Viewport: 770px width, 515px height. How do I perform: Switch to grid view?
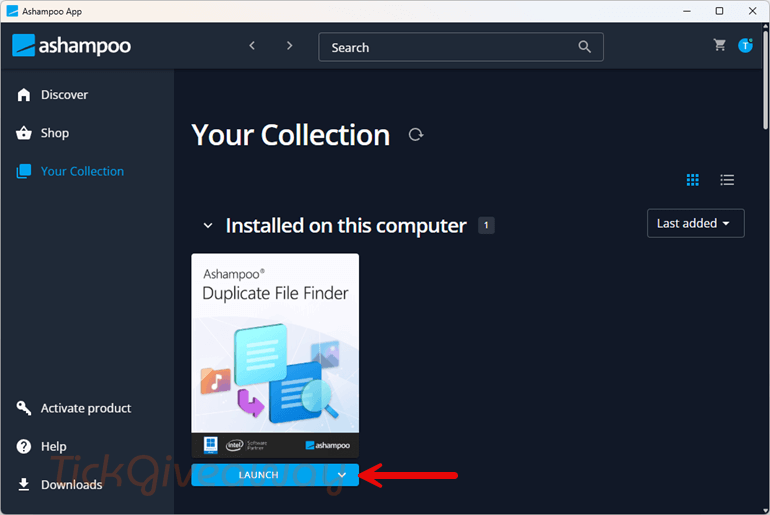coord(692,180)
